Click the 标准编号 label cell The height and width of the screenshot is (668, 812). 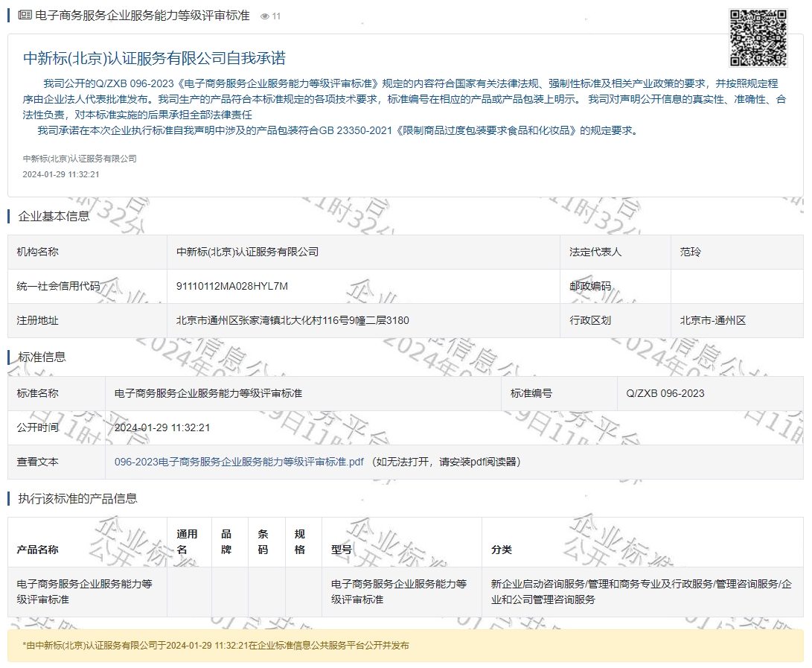(x=559, y=393)
